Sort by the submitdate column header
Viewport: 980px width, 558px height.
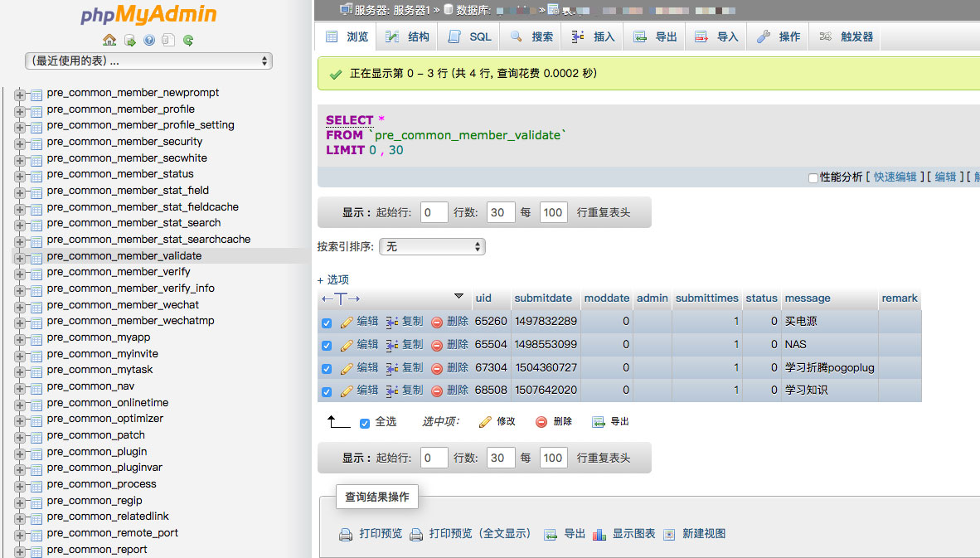(542, 298)
